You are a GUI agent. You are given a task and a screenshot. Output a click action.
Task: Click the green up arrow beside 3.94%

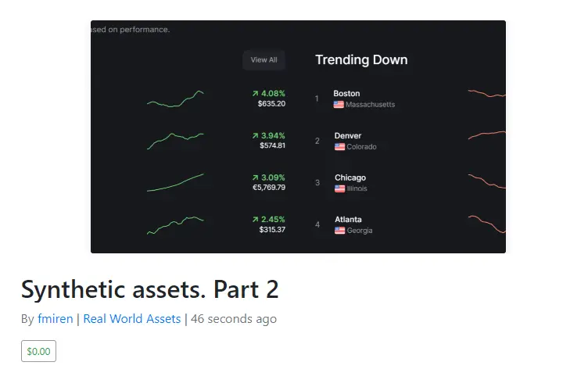pos(256,135)
